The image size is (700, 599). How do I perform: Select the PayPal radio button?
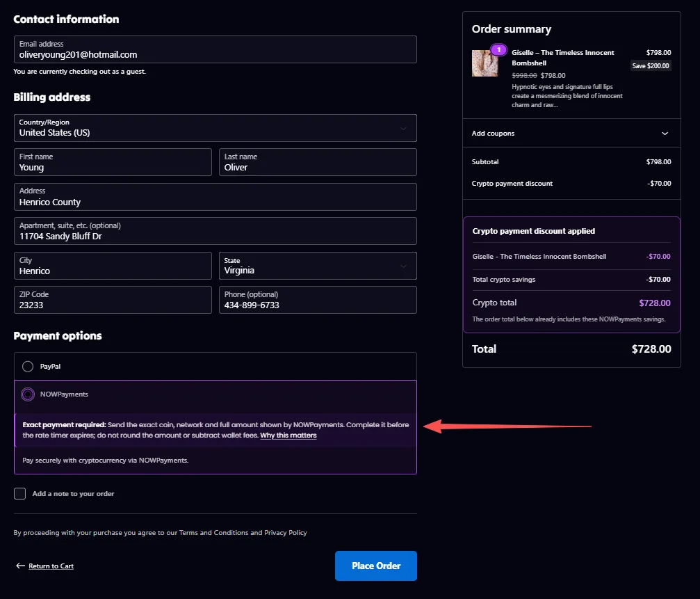click(x=28, y=366)
